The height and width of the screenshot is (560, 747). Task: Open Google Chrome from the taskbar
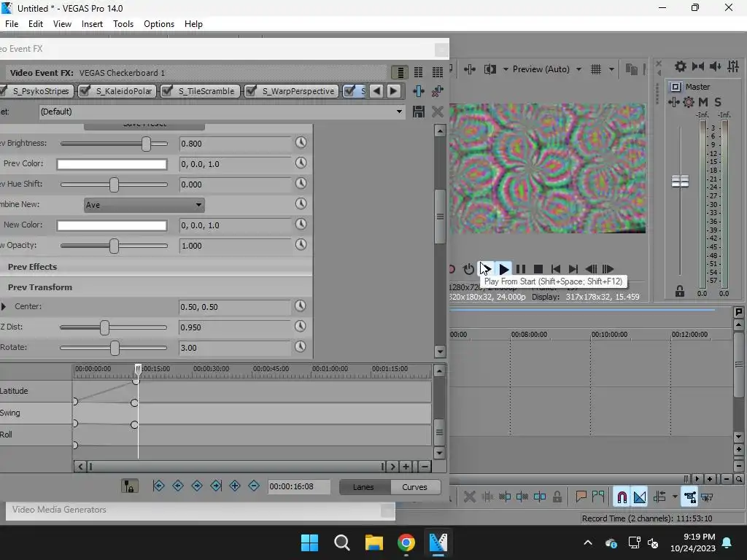coord(406,542)
